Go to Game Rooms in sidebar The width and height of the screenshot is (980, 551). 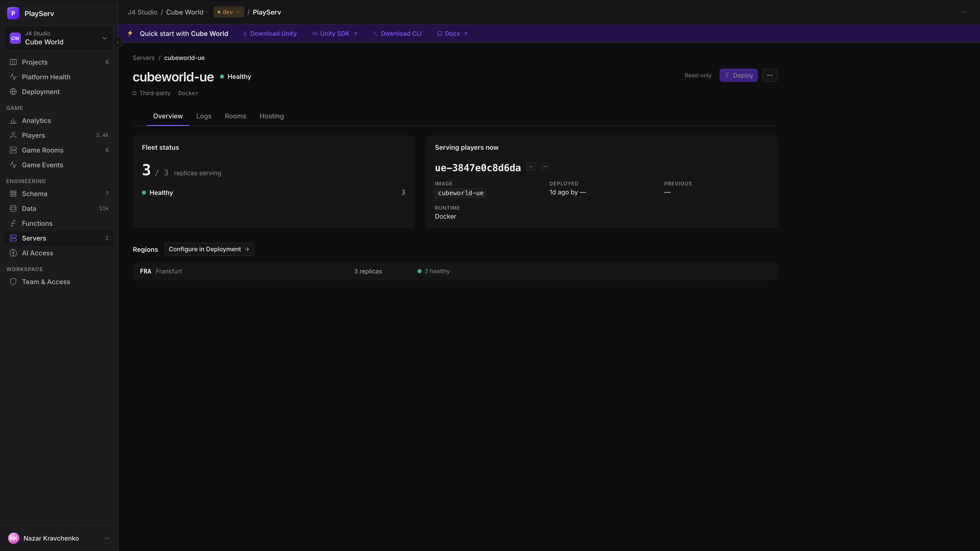(59, 150)
